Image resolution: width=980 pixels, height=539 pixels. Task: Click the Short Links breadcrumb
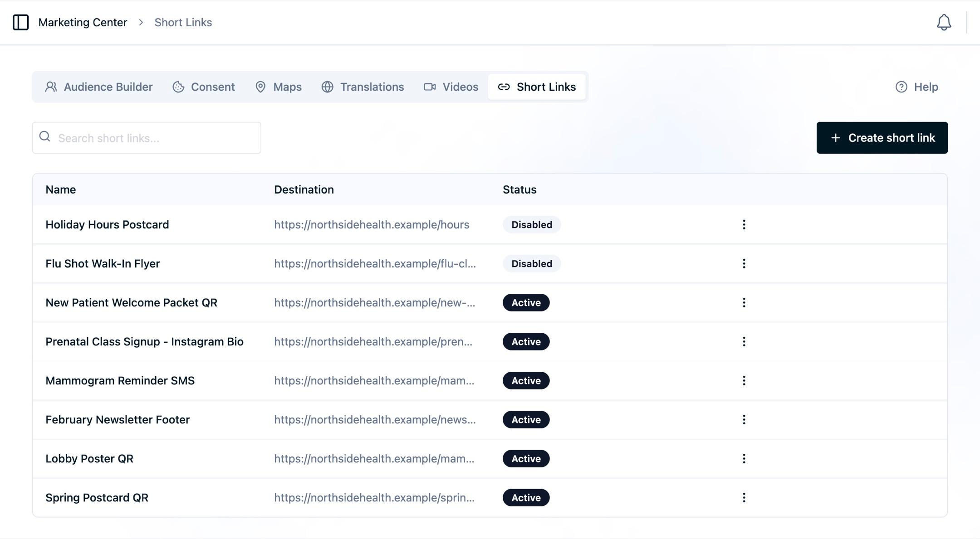pyautogui.click(x=183, y=22)
